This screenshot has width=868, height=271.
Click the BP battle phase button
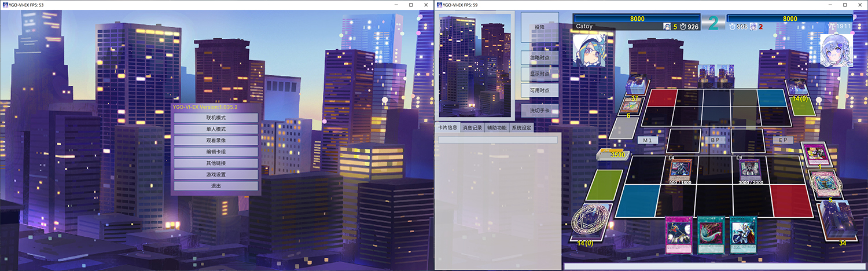tap(714, 140)
